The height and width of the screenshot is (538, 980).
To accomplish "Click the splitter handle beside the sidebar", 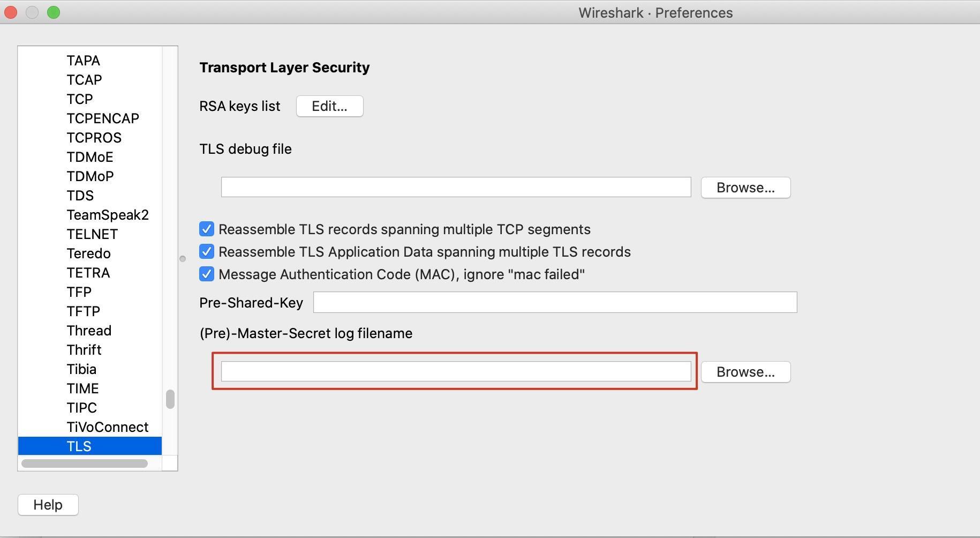I will pyautogui.click(x=183, y=259).
